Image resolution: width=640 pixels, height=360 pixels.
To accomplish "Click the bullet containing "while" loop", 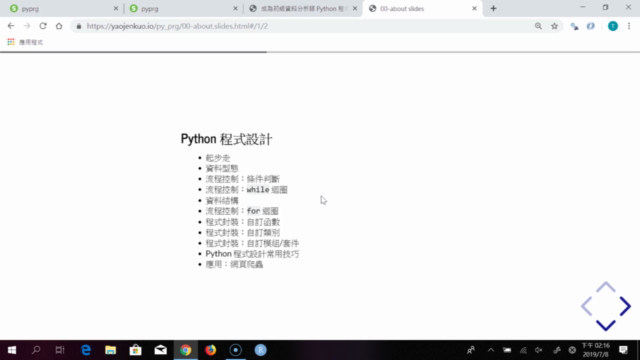I will tap(247, 190).
